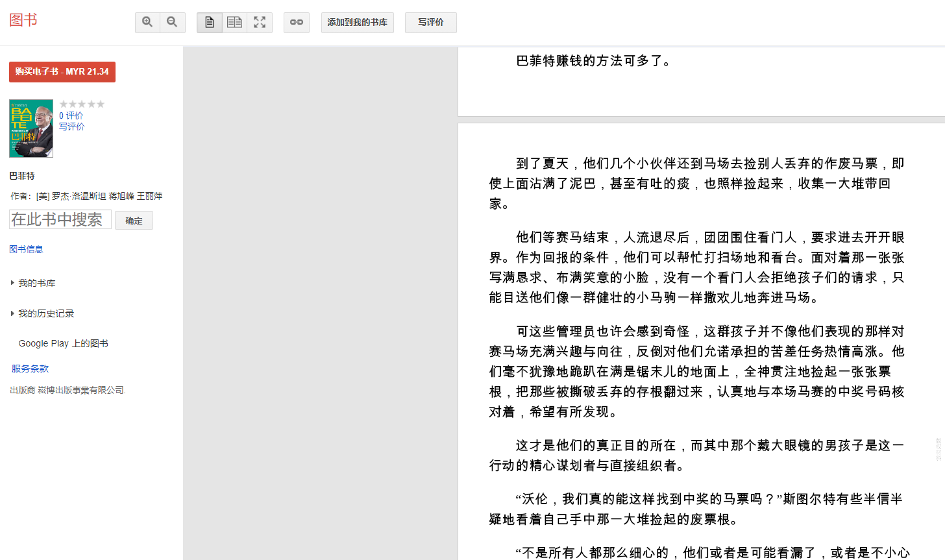Buy the e-book for MYR 21.34

62,72
